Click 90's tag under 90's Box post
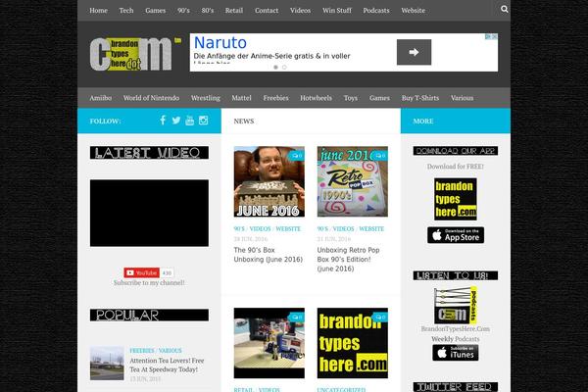Viewport: 588px width, 392px height. click(x=239, y=228)
